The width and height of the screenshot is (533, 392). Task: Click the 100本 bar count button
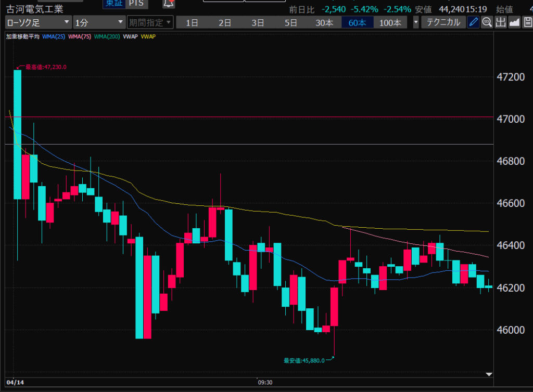click(390, 22)
